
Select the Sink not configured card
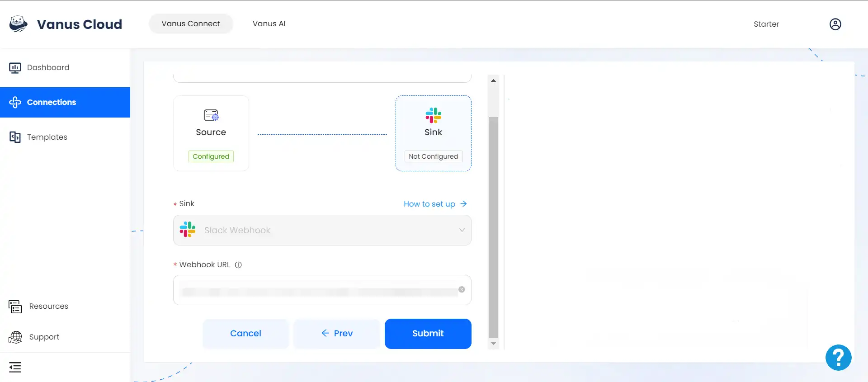(x=434, y=133)
